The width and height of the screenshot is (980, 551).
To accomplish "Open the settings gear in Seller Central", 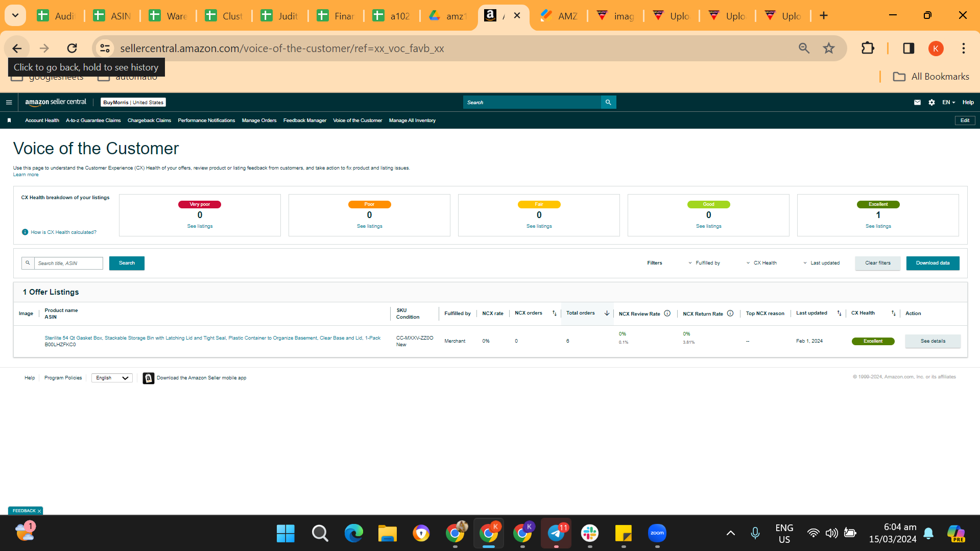I will pyautogui.click(x=931, y=102).
